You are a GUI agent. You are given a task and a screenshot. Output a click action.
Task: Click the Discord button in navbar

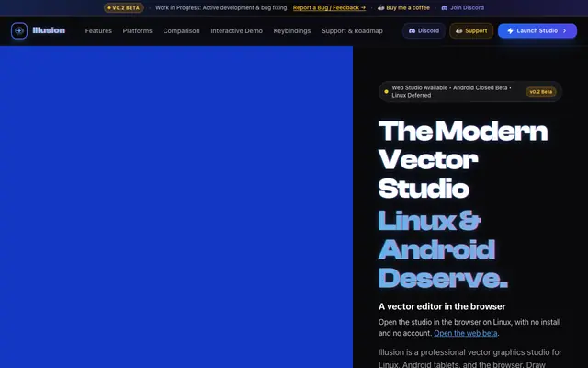424,30
